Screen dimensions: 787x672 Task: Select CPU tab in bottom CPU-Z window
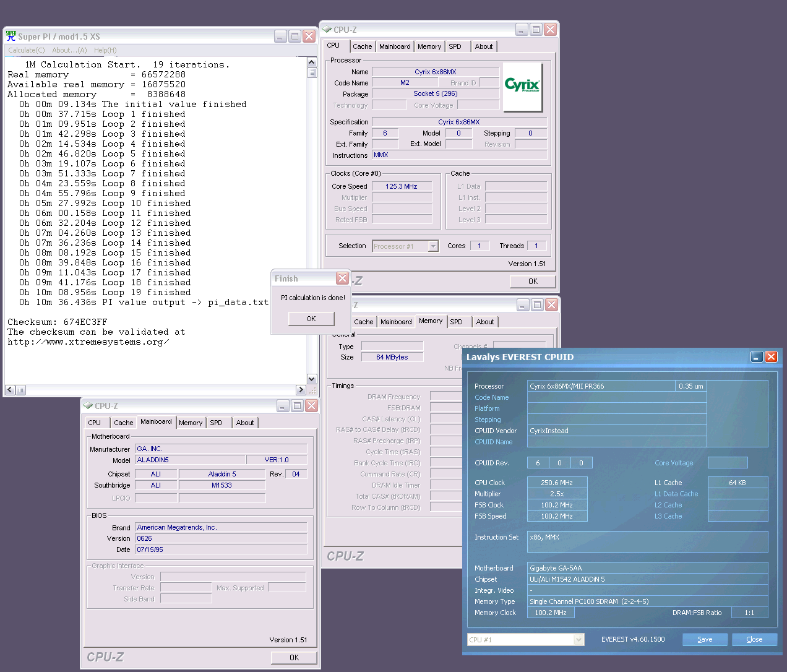[95, 423]
